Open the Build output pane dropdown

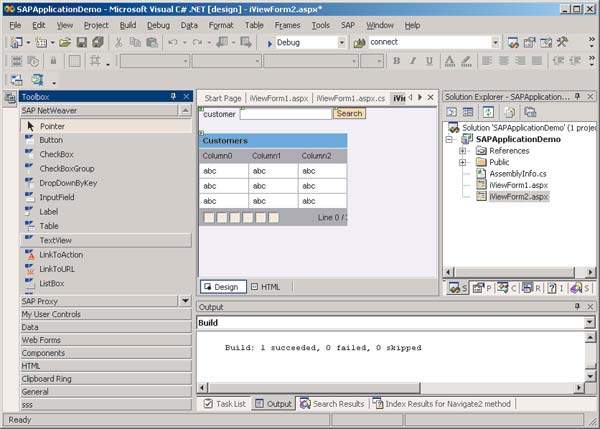pos(589,323)
